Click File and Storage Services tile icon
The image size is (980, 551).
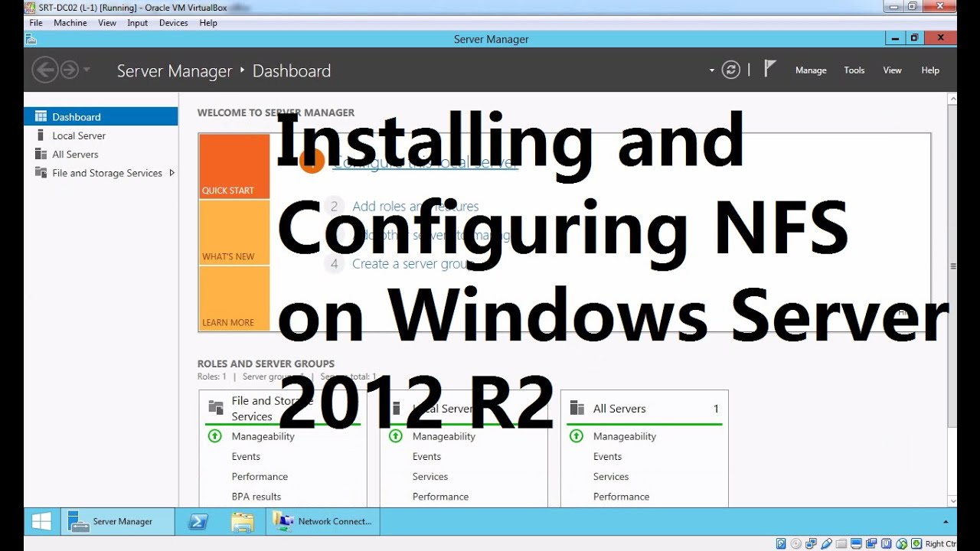(216, 409)
